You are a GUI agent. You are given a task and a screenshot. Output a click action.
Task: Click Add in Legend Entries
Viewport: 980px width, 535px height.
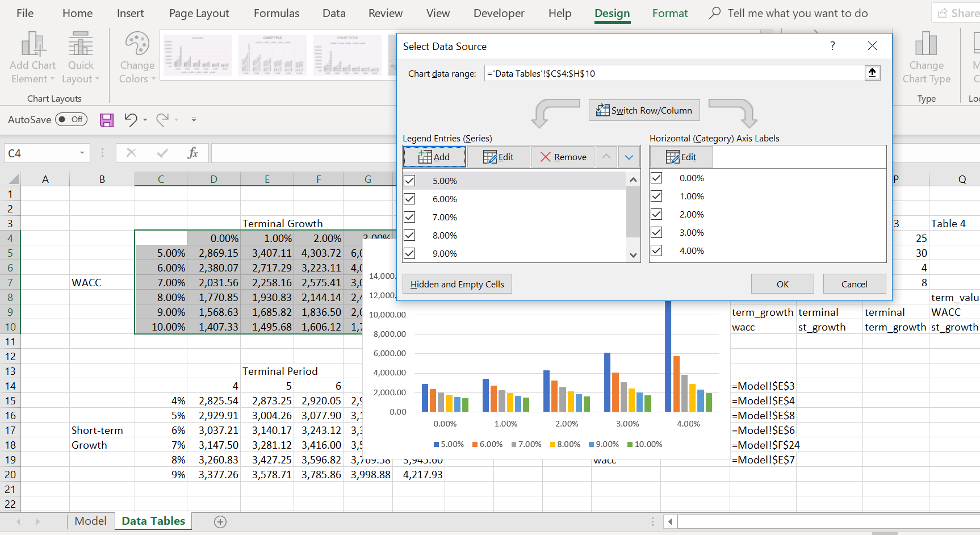[434, 157]
